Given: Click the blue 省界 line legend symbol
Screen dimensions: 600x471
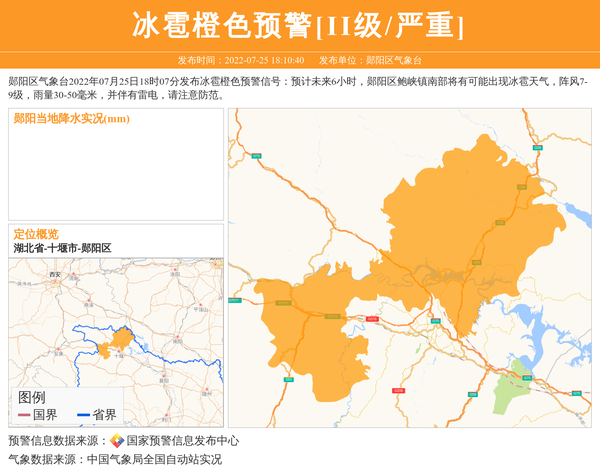Looking at the screenshot, I should coord(83,415).
